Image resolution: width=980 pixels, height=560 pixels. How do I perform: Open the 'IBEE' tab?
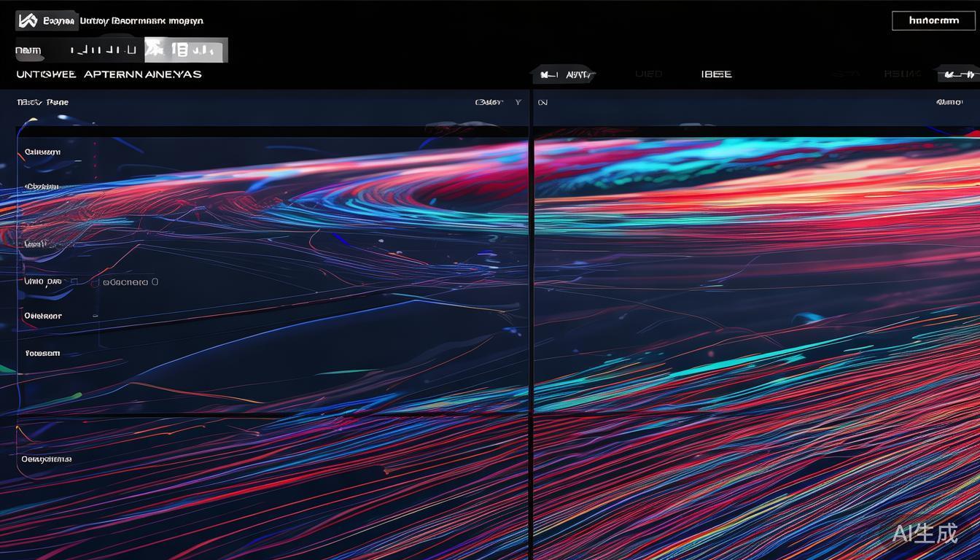coord(715,74)
